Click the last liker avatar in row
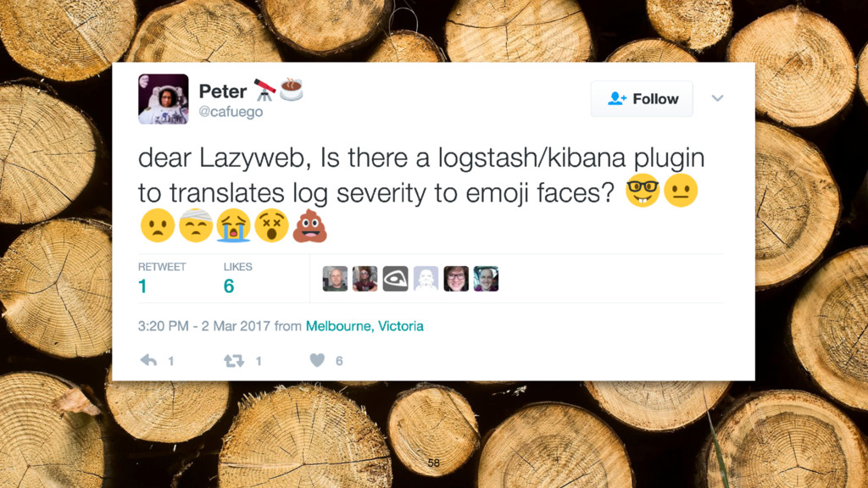This screenshot has width=868, height=488. [486, 279]
